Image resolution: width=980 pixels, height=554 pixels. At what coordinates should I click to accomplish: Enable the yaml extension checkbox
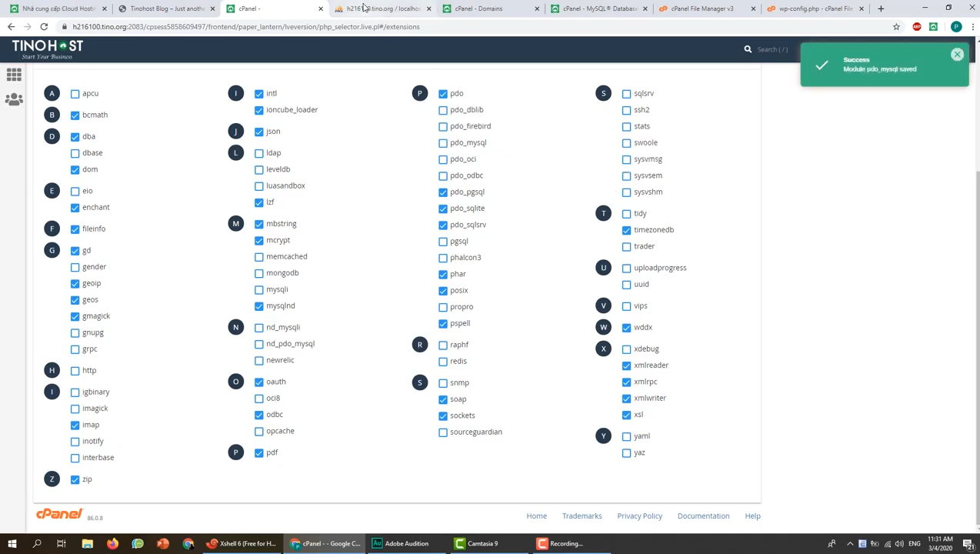tap(627, 437)
